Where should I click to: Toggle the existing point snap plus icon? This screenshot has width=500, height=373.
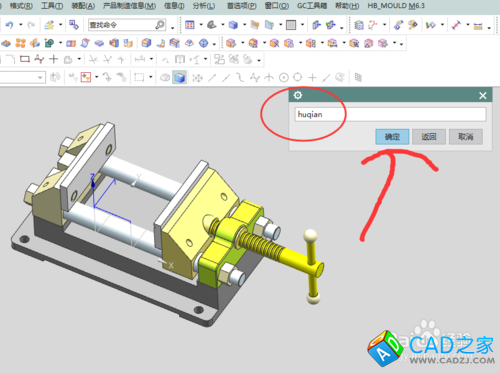click(x=312, y=78)
